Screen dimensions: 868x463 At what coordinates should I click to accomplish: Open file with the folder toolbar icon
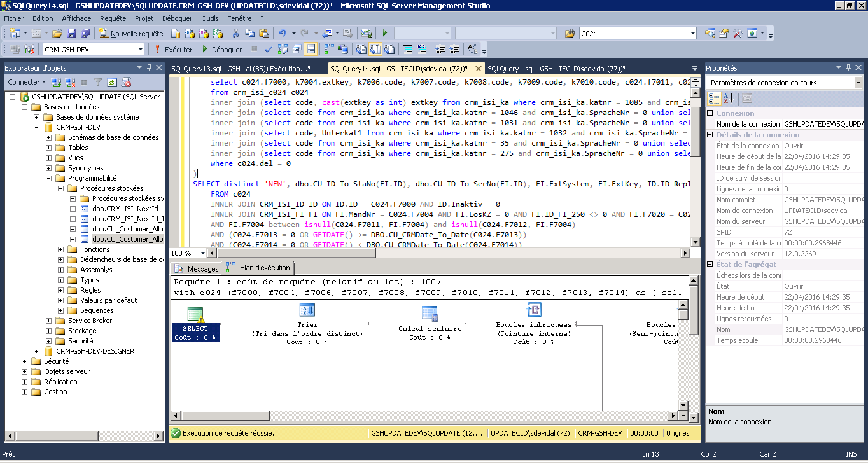pos(57,33)
